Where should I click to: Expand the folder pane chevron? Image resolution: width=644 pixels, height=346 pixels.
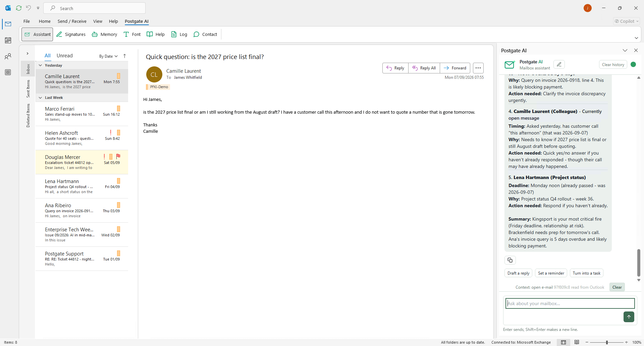coord(28,54)
